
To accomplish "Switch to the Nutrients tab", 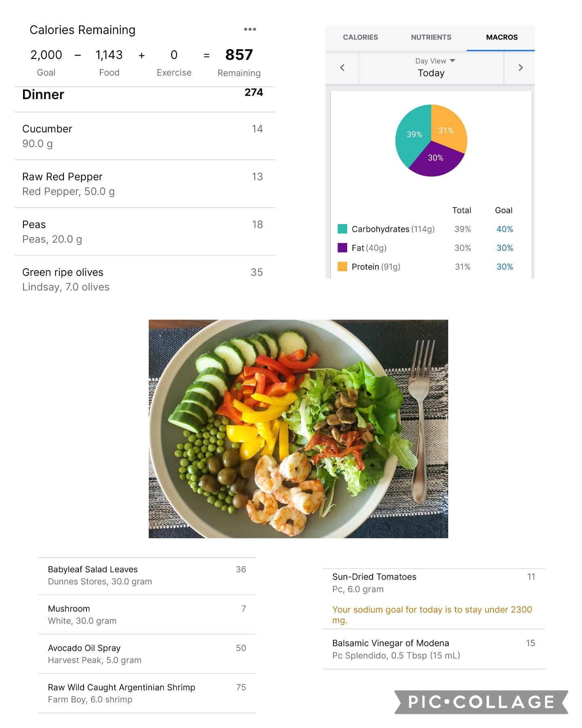I will [431, 37].
